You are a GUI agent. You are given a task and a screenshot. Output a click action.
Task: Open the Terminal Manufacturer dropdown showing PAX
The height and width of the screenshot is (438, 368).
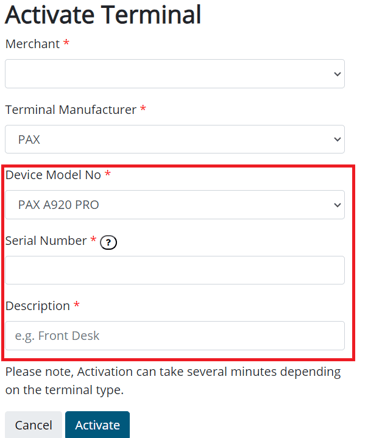pos(175,139)
